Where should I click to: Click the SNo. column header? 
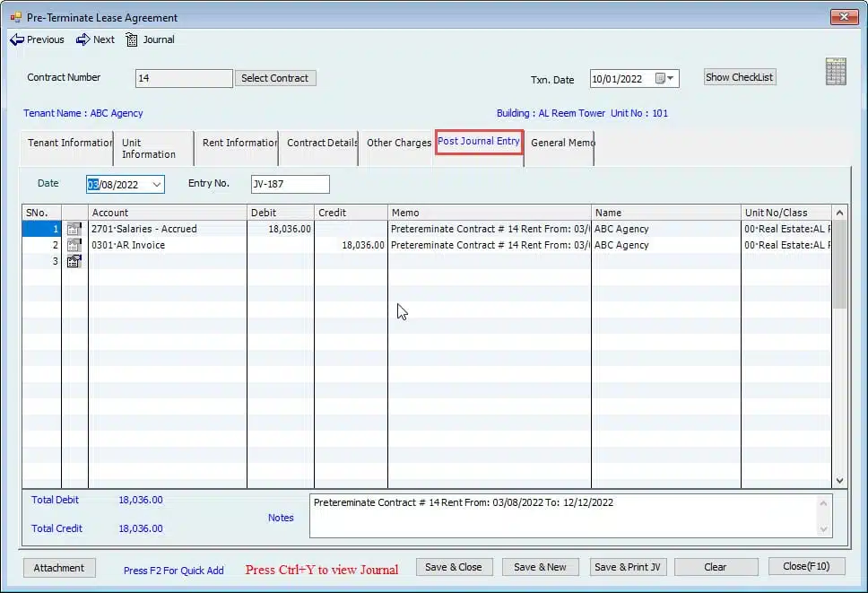click(x=41, y=213)
